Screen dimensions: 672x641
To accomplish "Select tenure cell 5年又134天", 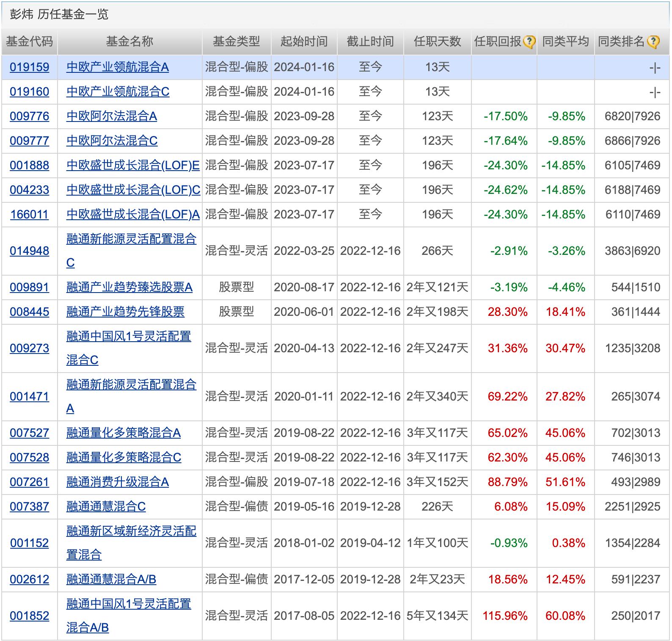I will coord(437,616).
